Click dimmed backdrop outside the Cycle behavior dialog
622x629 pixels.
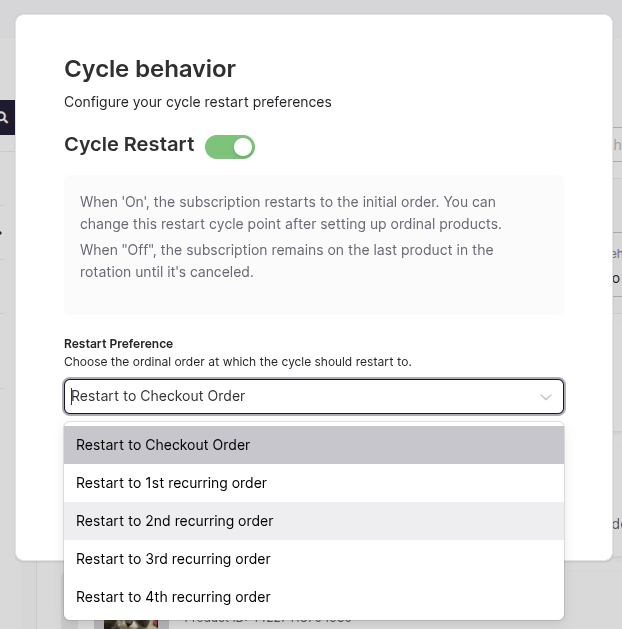[x=313, y=6]
